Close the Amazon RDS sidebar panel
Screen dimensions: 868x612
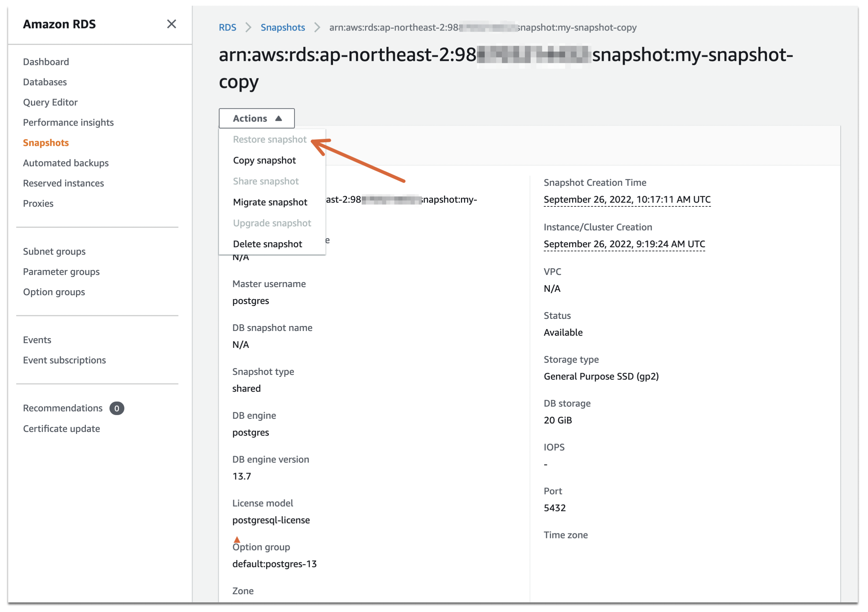(x=172, y=24)
